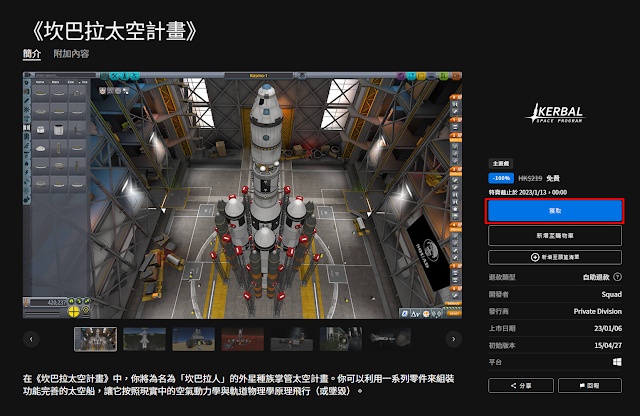
Task: Add game to cart with 新增至購物車 button
Action: click(x=555, y=236)
